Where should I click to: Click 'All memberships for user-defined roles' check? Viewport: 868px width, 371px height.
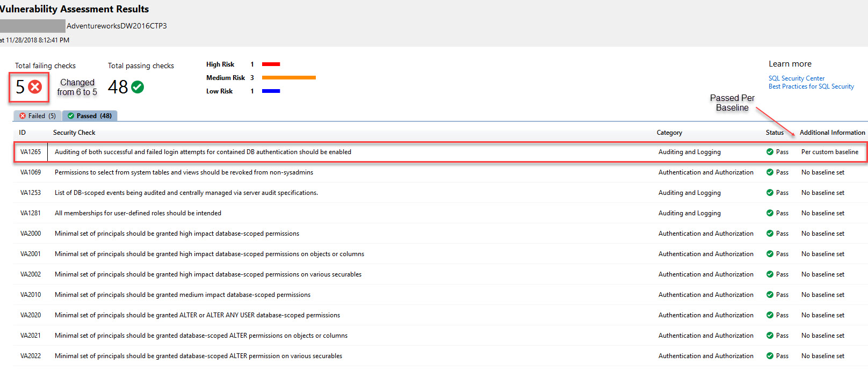click(138, 213)
